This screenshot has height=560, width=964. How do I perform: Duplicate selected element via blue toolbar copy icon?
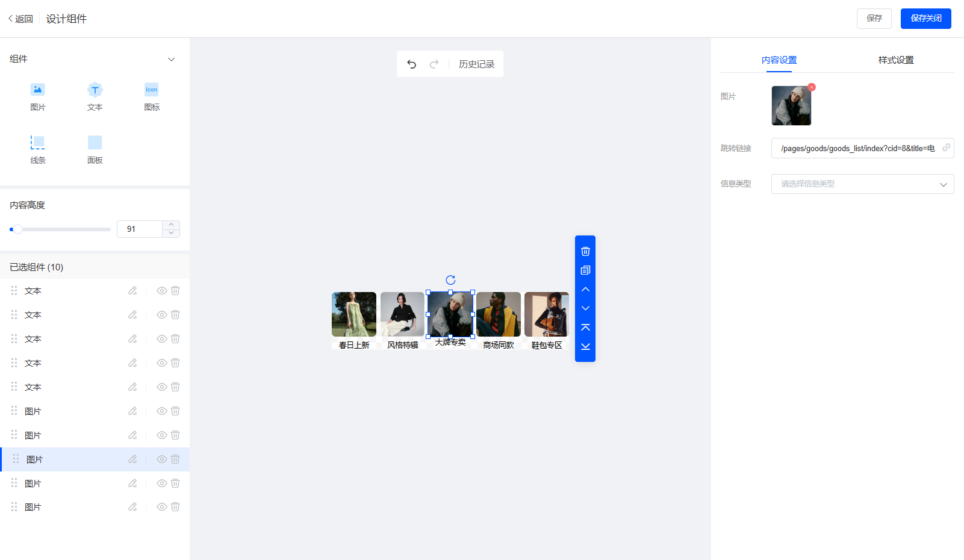coord(585,270)
